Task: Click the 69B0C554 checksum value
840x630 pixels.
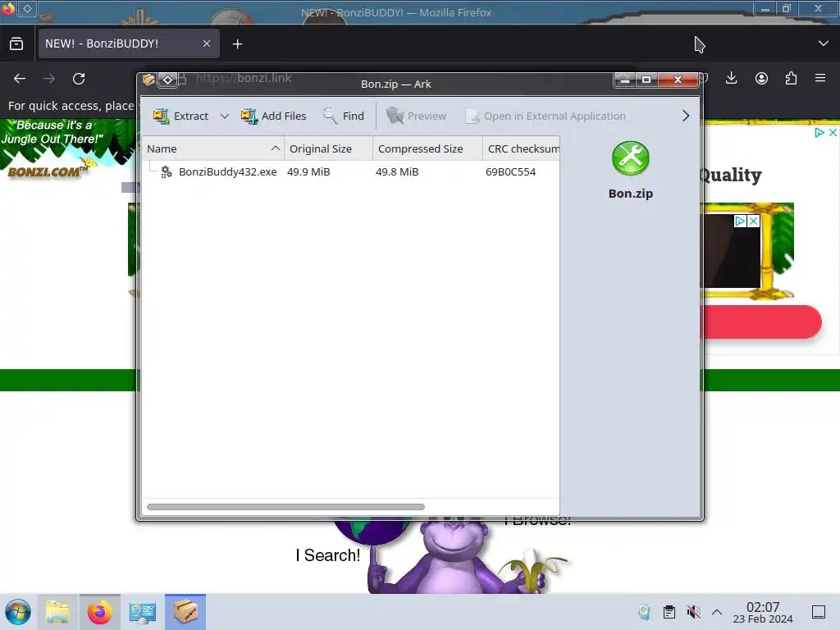Action: pyautogui.click(x=510, y=172)
